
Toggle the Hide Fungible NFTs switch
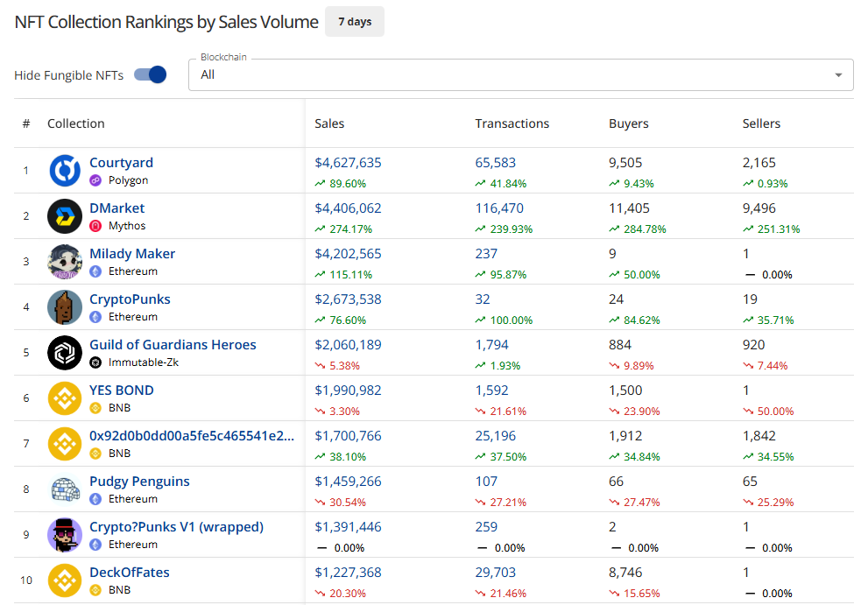[x=151, y=74]
